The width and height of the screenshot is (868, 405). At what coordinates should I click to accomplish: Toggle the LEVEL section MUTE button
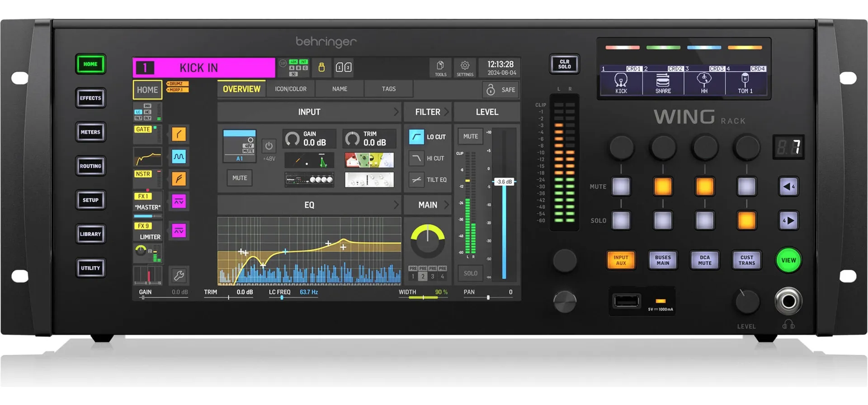click(x=471, y=136)
